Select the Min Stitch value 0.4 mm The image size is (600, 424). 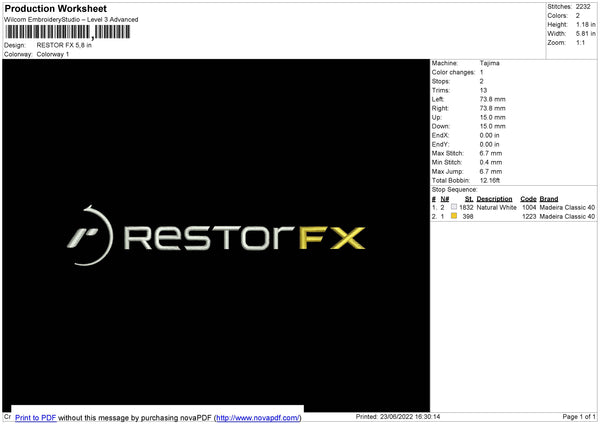tap(491, 162)
